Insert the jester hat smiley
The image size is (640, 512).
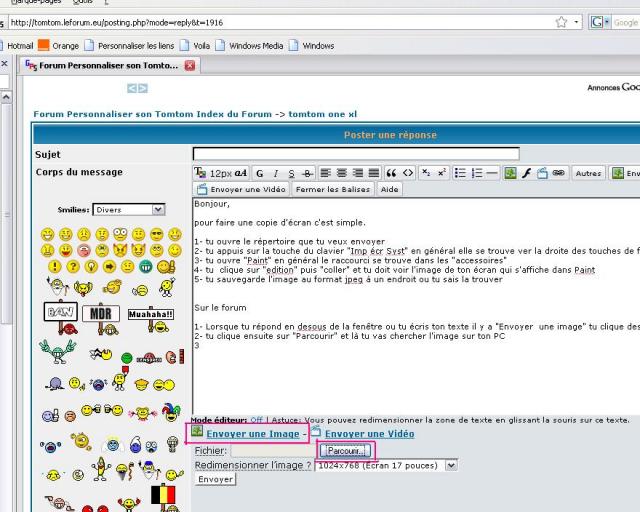point(171,412)
